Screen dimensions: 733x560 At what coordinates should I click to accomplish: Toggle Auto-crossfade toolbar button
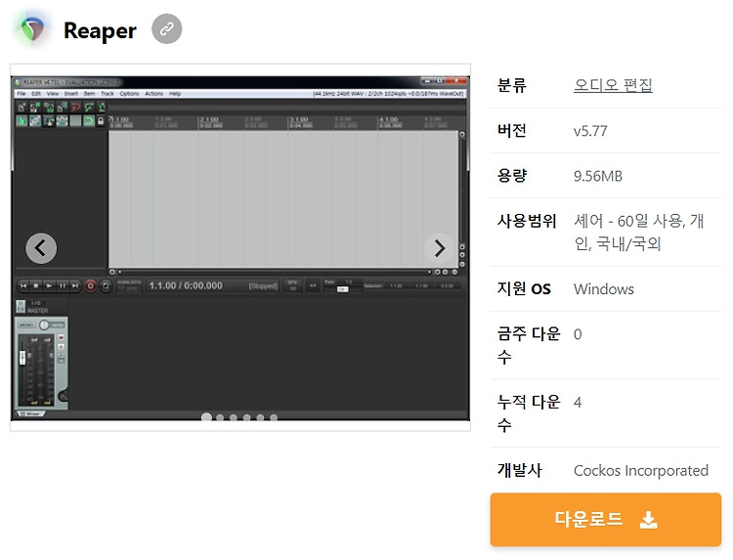coord(22,120)
